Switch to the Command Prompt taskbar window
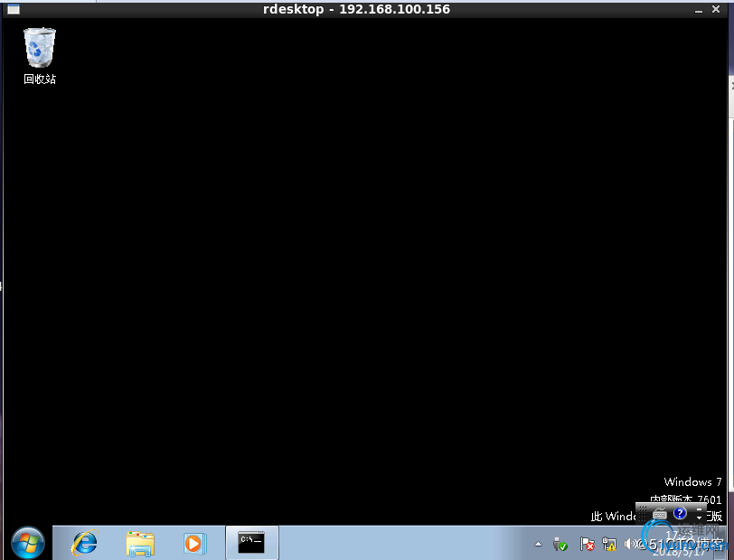This screenshot has height=560, width=734. point(252,543)
